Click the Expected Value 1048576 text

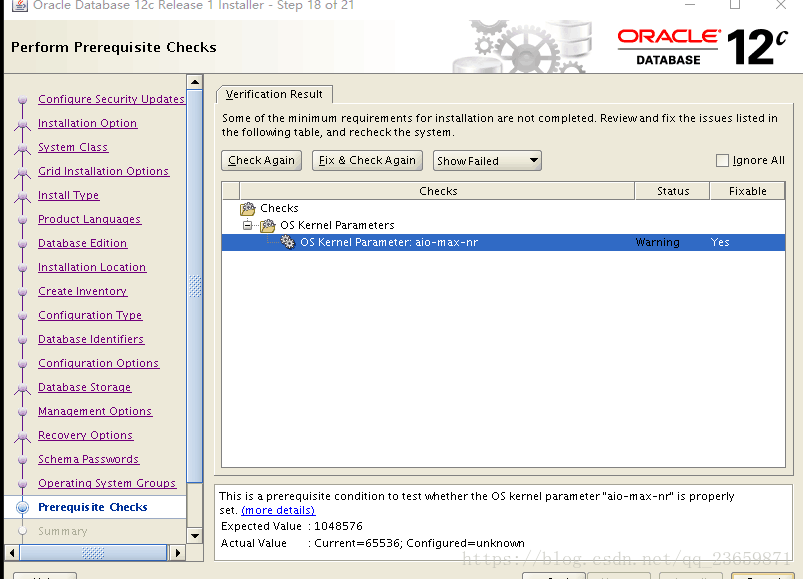pyautogui.click(x=292, y=526)
